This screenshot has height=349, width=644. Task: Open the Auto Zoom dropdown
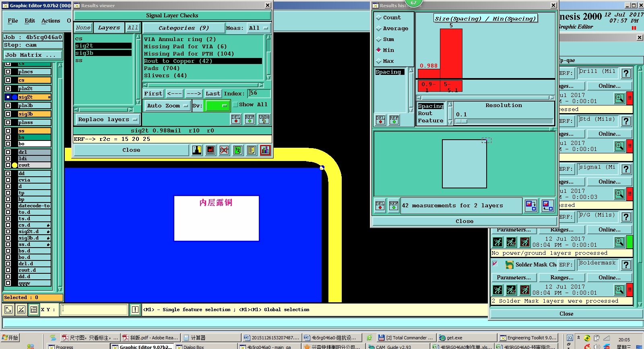[167, 106]
